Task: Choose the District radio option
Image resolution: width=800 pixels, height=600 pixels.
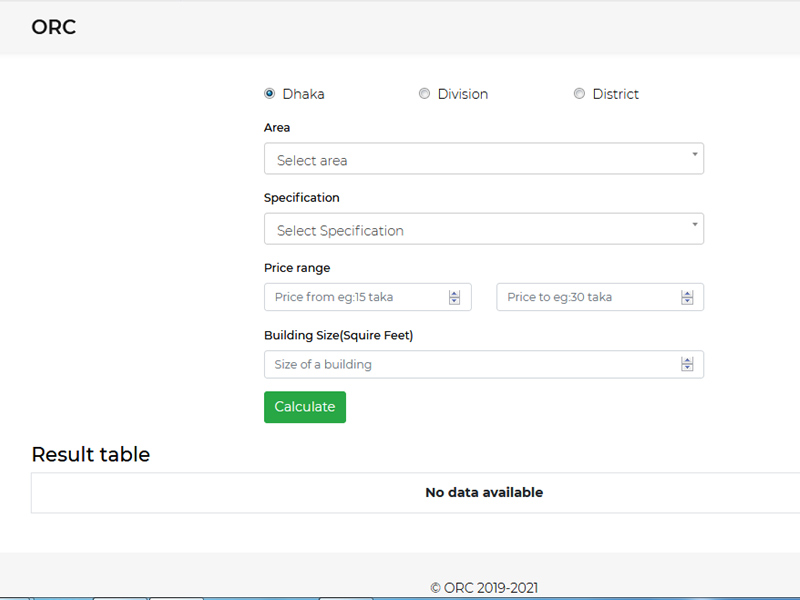Action: click(x=579, y=94)
